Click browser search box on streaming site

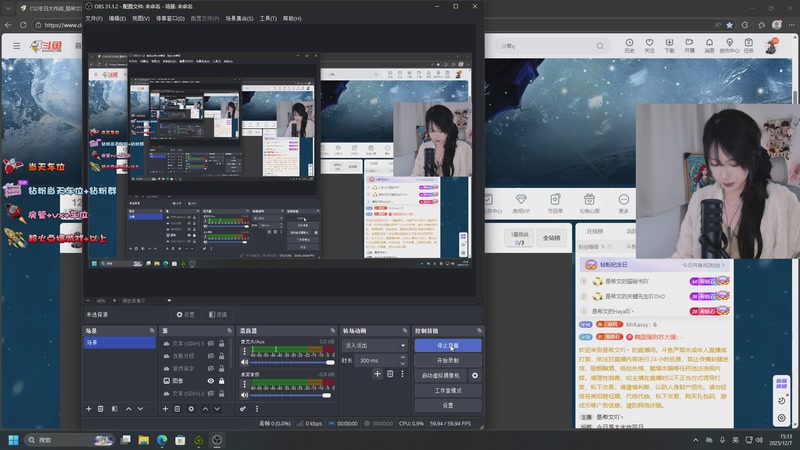tap(552, 46)
